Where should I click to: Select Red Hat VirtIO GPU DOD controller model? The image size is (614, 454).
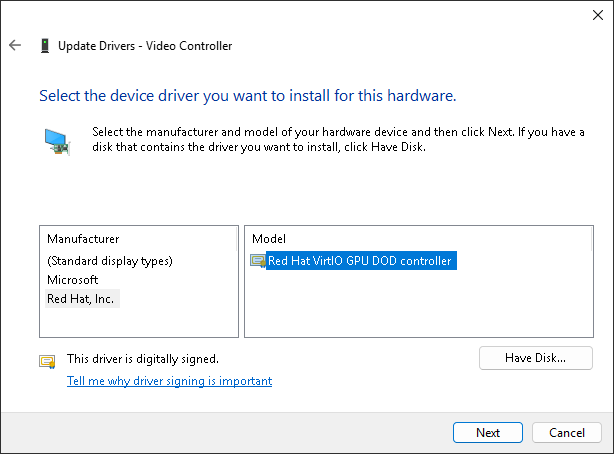pos(360,261)
